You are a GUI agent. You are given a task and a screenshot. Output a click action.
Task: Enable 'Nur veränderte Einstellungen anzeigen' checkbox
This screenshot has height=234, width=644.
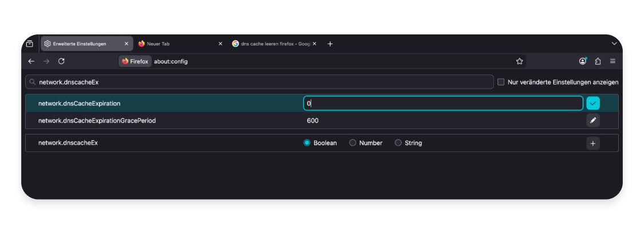coord(501,82)
